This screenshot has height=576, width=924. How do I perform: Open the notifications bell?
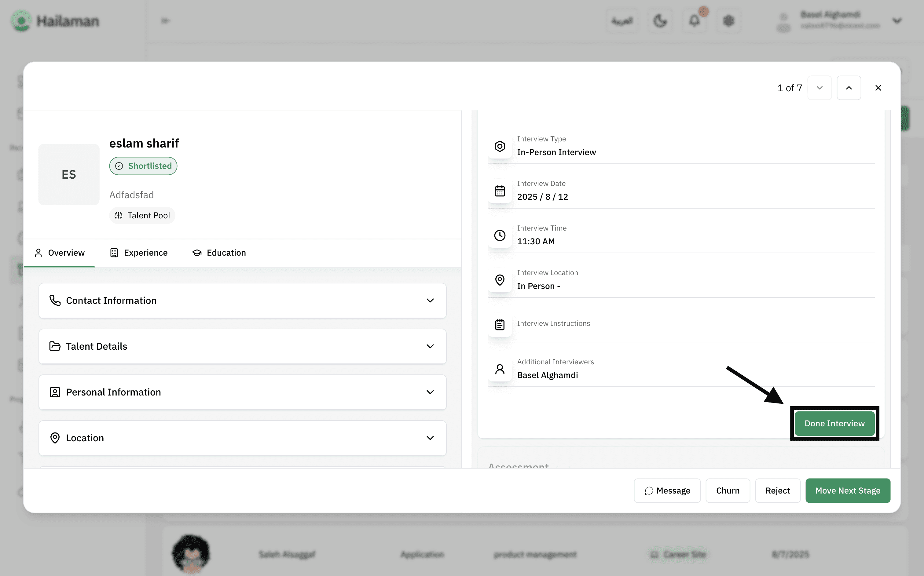(x=694, y=20)
